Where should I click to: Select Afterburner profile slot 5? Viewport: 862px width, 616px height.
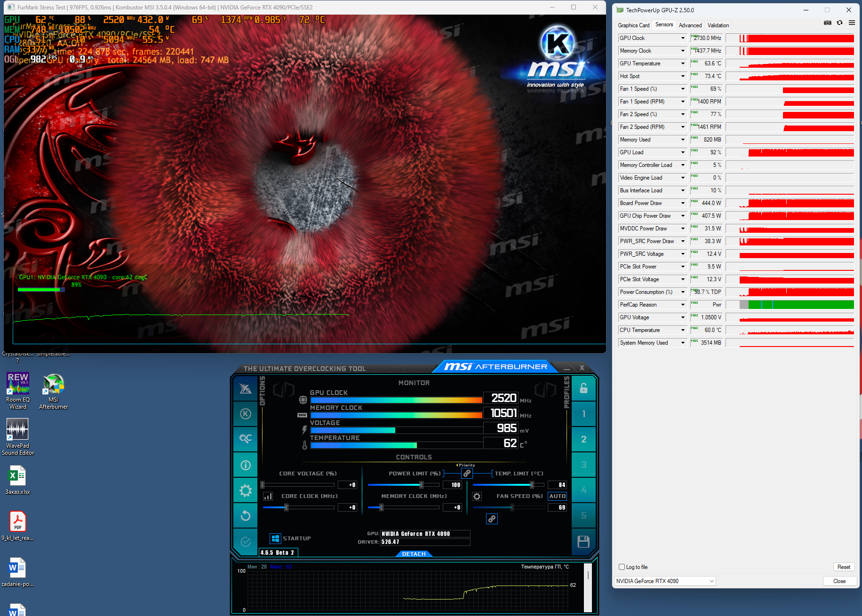coord(583,515)
